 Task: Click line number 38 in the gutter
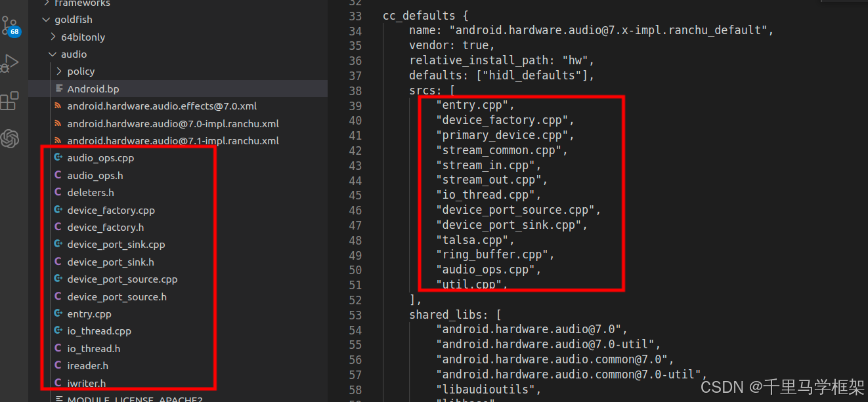click(x=355, y=90)
